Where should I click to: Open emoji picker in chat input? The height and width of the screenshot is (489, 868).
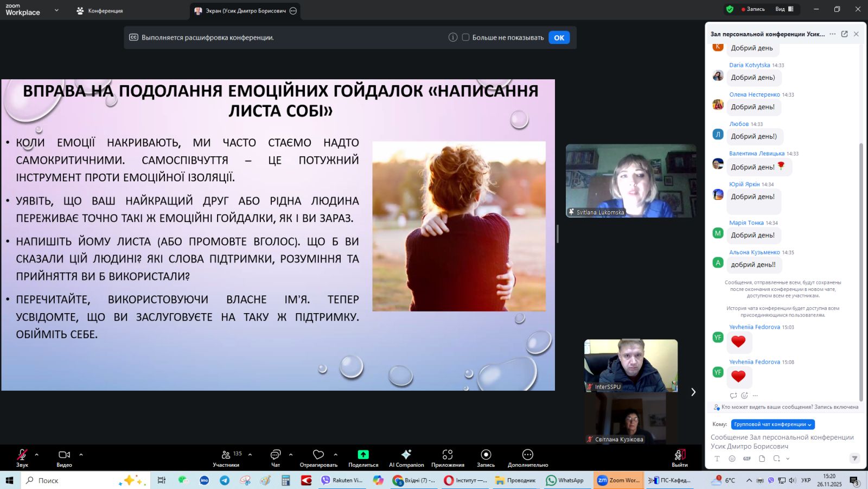coord(732,459)
